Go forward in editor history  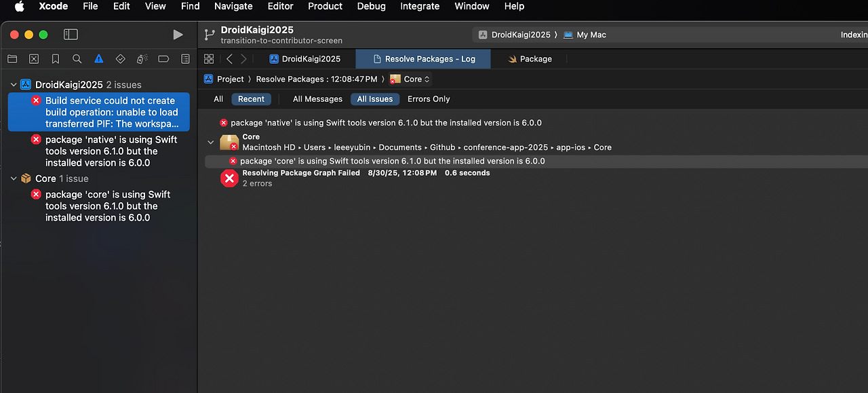[244, 59]
